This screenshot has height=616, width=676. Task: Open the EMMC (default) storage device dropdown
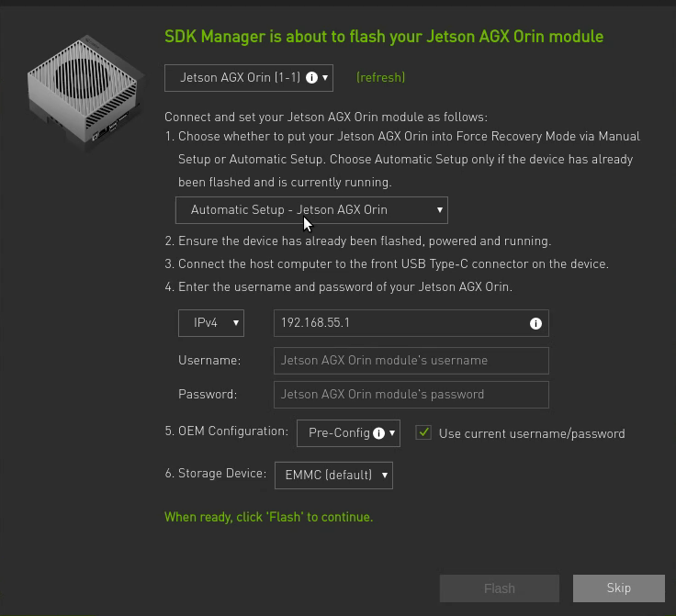pos(333,476)
